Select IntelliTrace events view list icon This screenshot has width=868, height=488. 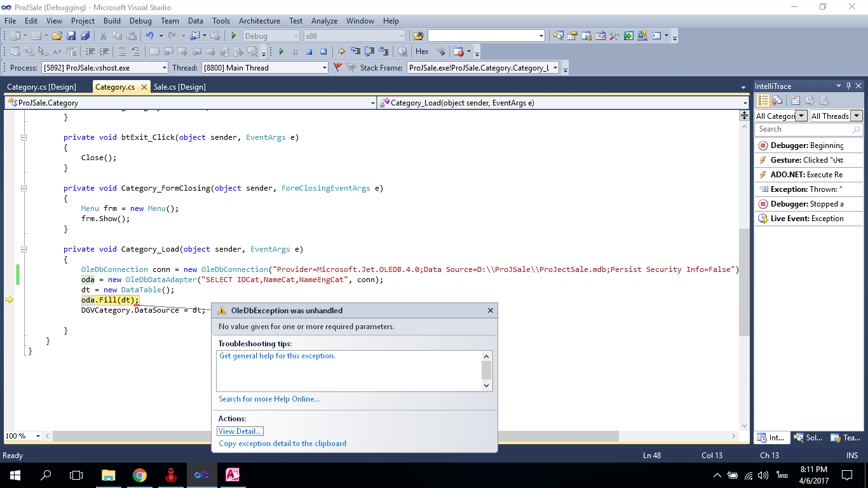[x=763, y=100]
